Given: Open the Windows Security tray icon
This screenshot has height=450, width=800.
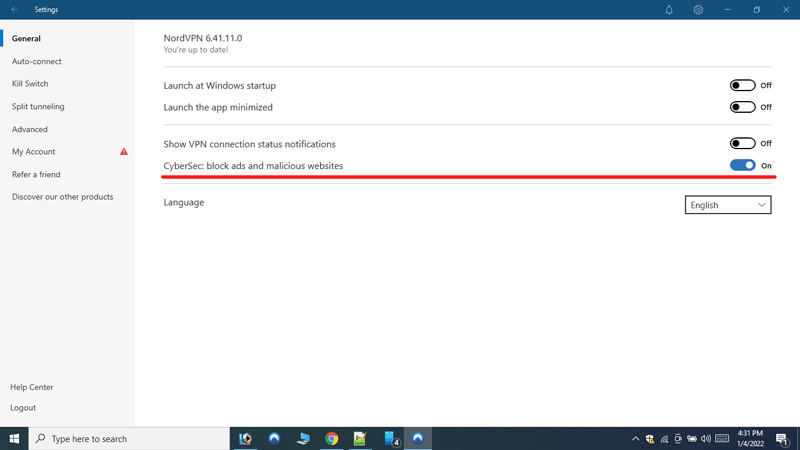Looking at the screenshot, I should tap(649, 439).
